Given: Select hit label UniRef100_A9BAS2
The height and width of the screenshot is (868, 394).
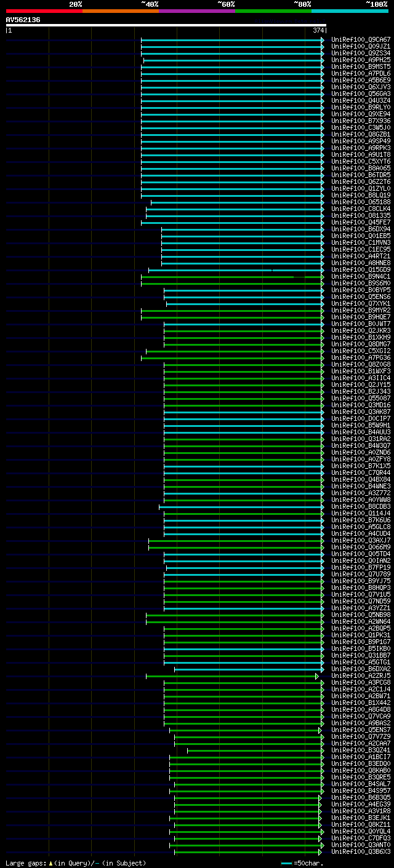Looking at the screenshot, I should (361, 723).
